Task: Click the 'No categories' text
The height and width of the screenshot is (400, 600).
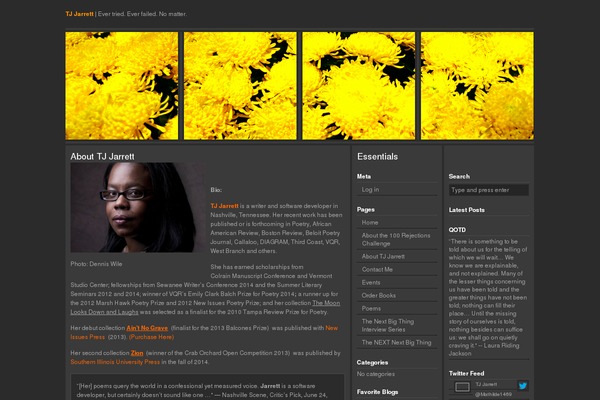Action: [376, 374]
